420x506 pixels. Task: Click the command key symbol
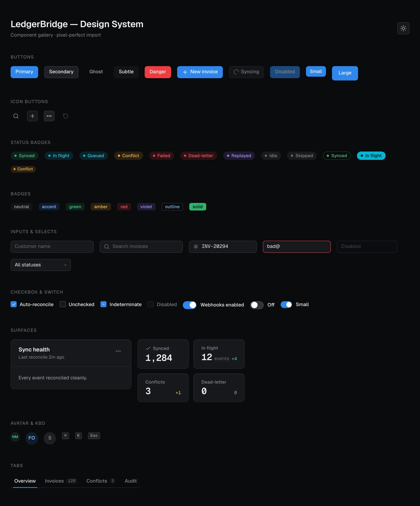click(66, 436)
